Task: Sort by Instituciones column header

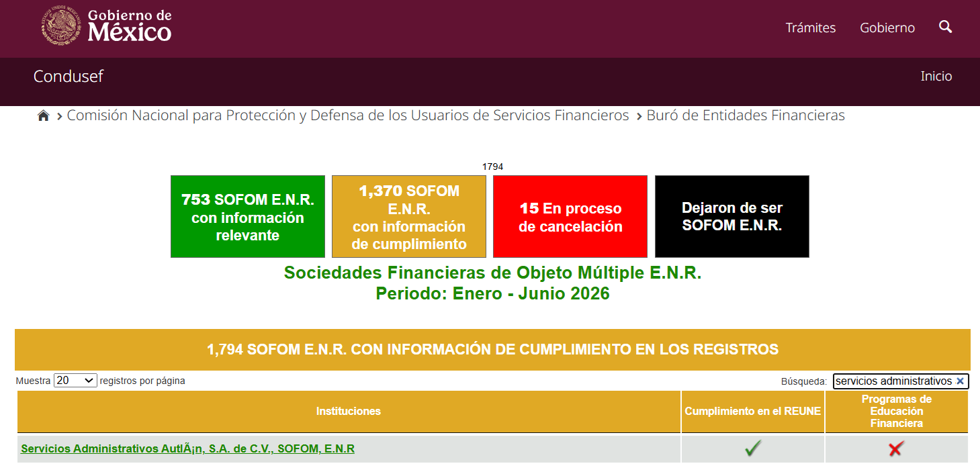Action: coord(349,411)
